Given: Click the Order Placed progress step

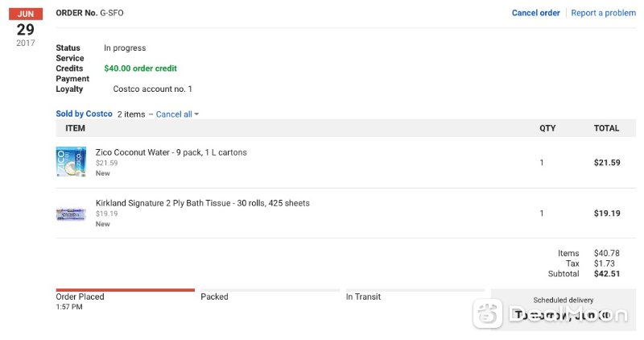Looking at the screenshot, I should pyautogui.click(x=80, y=296).
